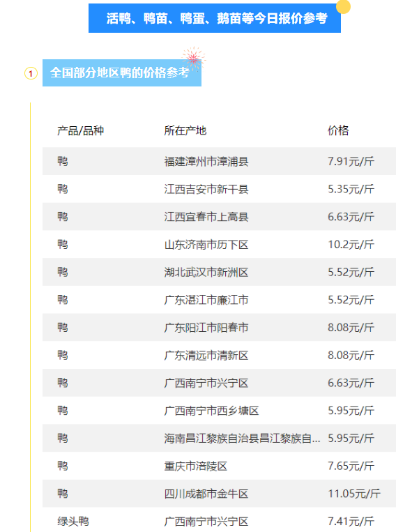The width and height of the screenshot is (419, 532).
Task: Select the 全国部分地区鸭的价格参考 section heading
Action: click(x=120, y=73)
